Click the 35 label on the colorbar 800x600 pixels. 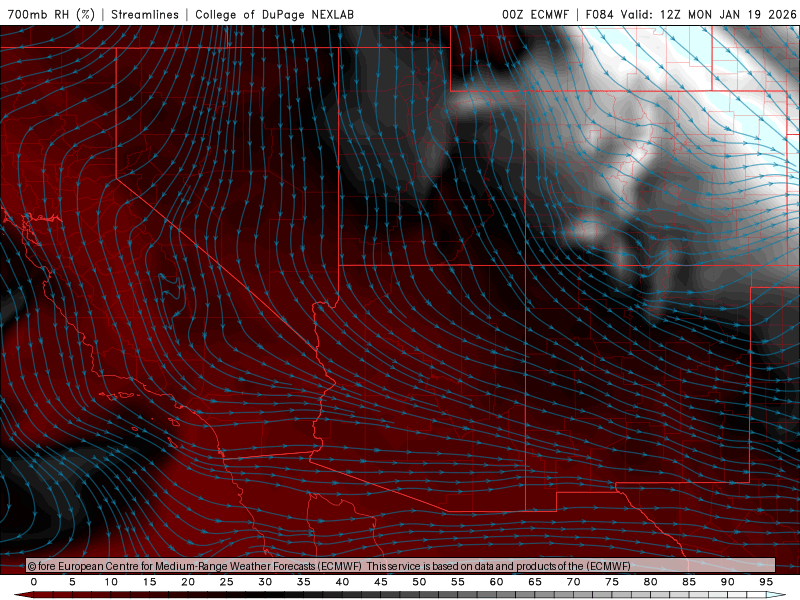coord(304,582)
